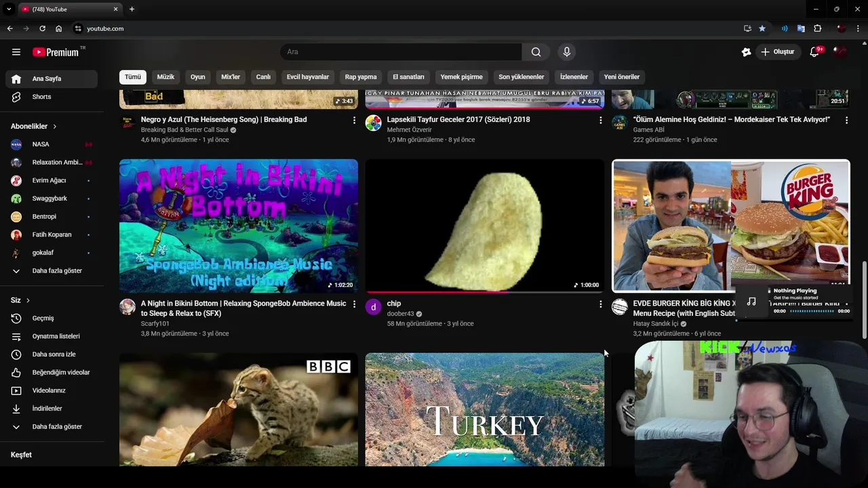Play the BBC cat video thumbnail
This screenshot has height=488, width=868.
[239, 409]
